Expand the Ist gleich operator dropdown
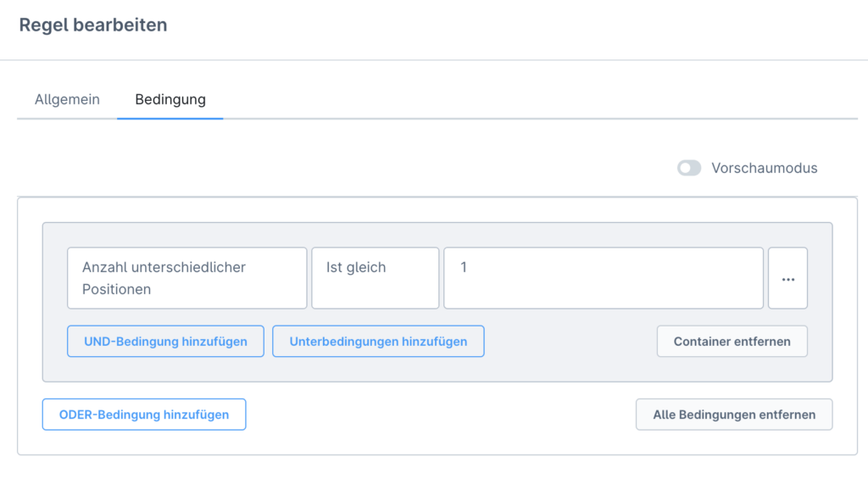Image resolution: width=868 pixels, height=485 pixels. coord(376,278)
